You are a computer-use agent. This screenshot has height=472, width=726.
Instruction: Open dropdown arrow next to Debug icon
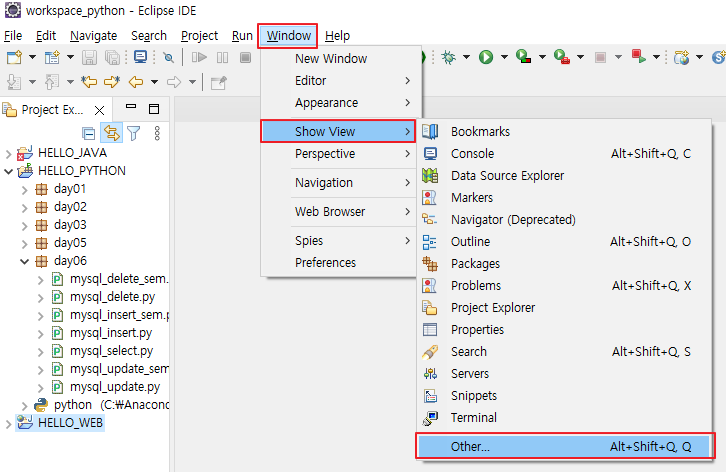coord(466,57)
